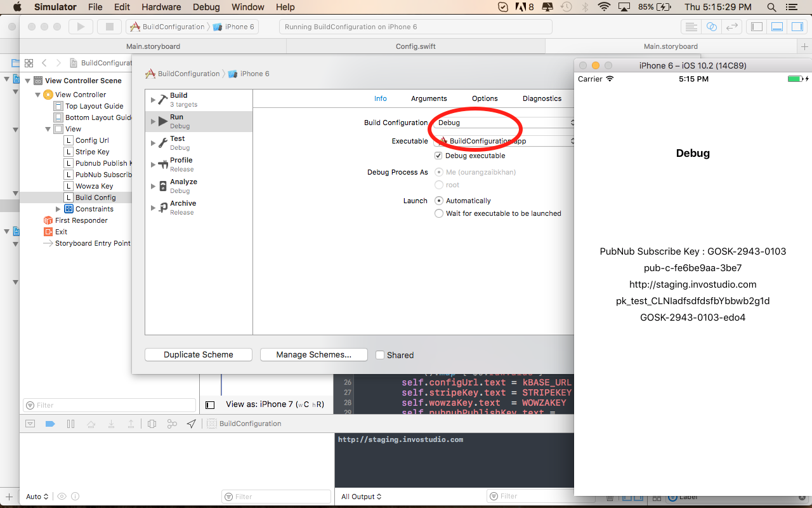Hide the debug area toggle icon
This screenshot has height=508, width=812.
(x=30, y=424)
